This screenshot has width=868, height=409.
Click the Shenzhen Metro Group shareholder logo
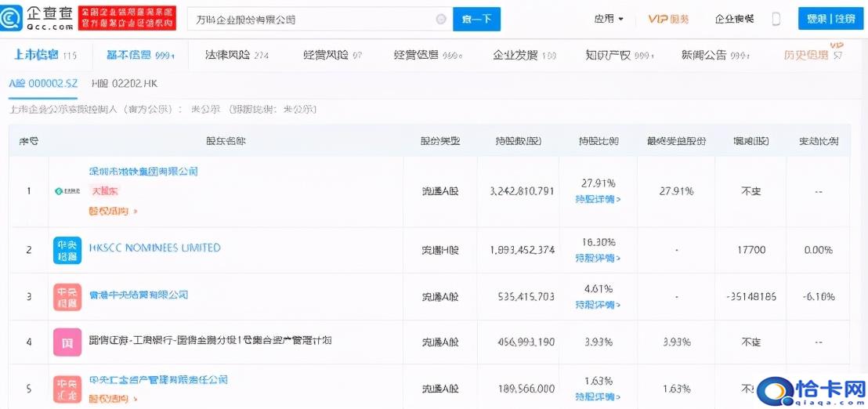(x=67, y=191)
